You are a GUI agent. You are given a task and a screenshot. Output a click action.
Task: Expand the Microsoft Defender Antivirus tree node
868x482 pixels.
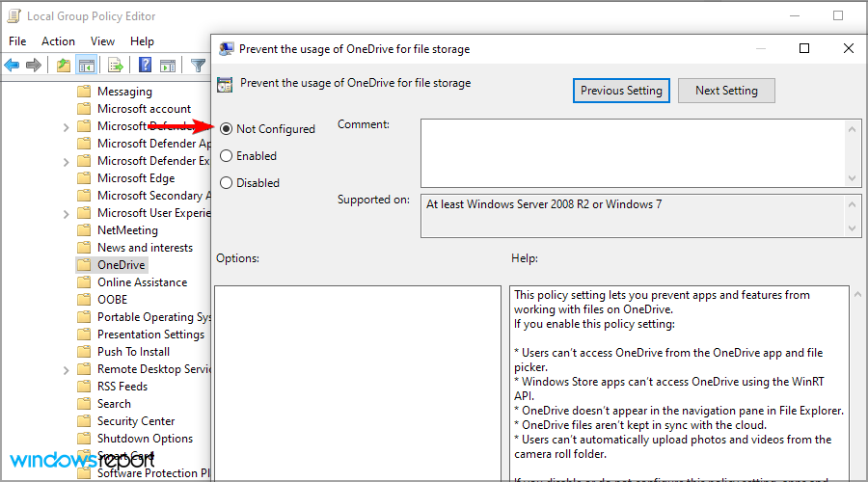tap(66, 127)
